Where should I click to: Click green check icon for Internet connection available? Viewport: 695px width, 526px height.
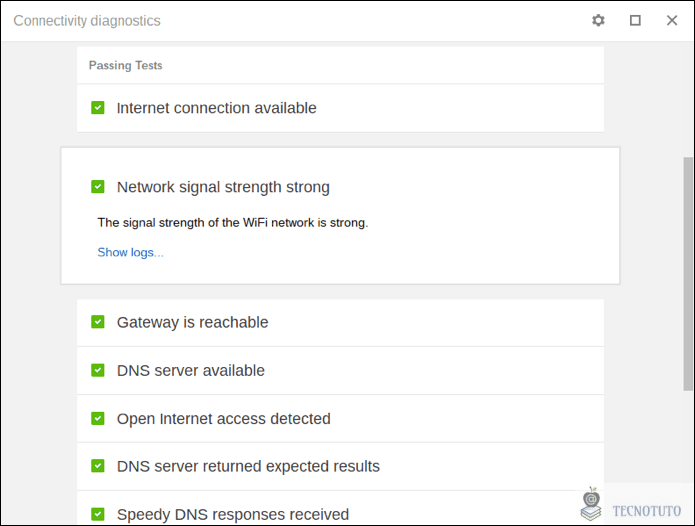click(x=98, y=108)
